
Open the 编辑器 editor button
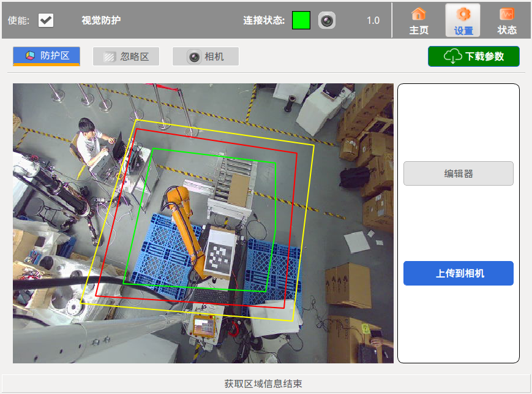coord(458,173)
